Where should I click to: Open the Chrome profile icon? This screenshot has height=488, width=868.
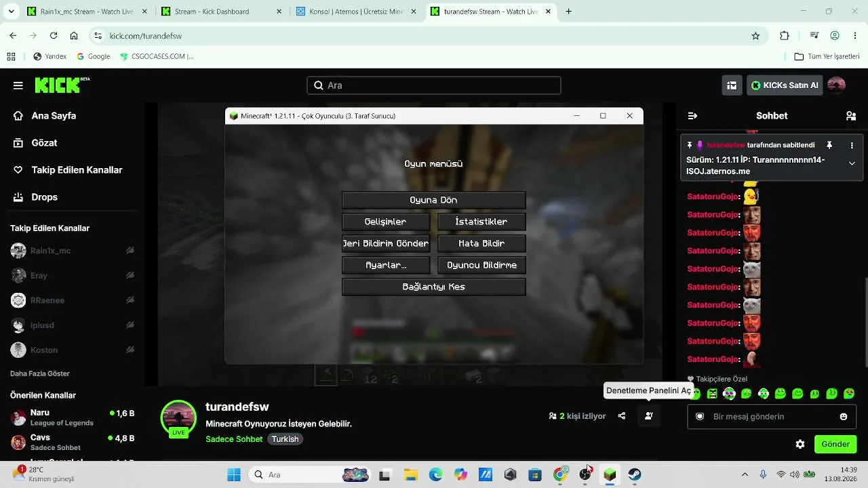point(835,36)
